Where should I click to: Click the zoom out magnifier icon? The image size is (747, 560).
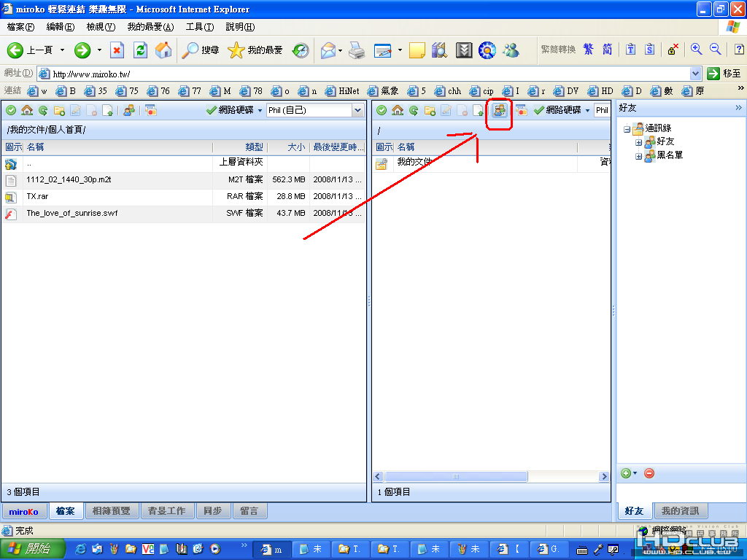pos(715,49)
